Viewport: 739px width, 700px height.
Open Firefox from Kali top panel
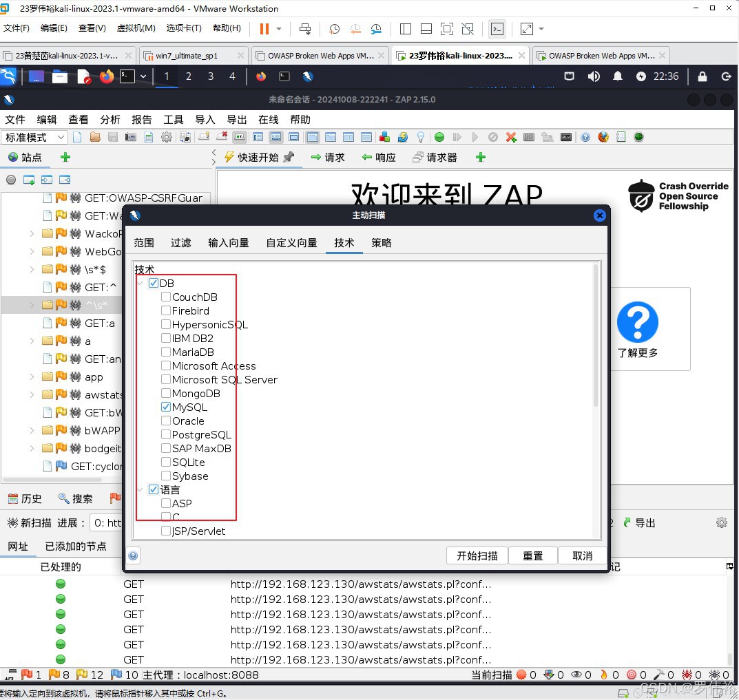pos(107,76)
